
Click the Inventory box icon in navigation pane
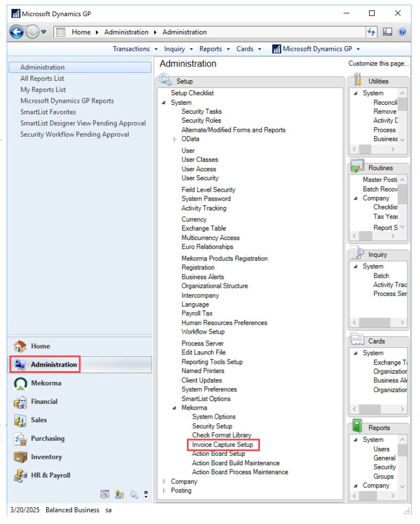point(20,457)
